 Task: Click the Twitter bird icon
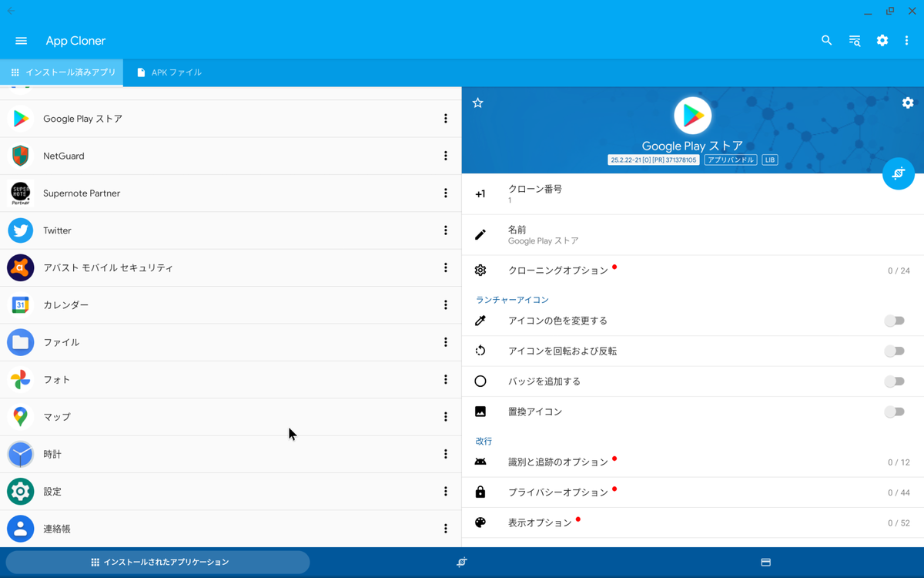pos(21,230)
